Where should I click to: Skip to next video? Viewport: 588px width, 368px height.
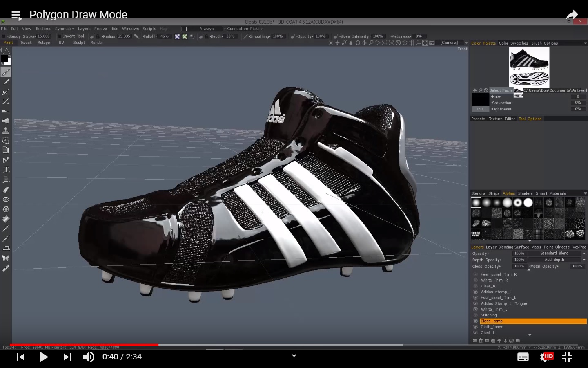[x=67, y=357]
